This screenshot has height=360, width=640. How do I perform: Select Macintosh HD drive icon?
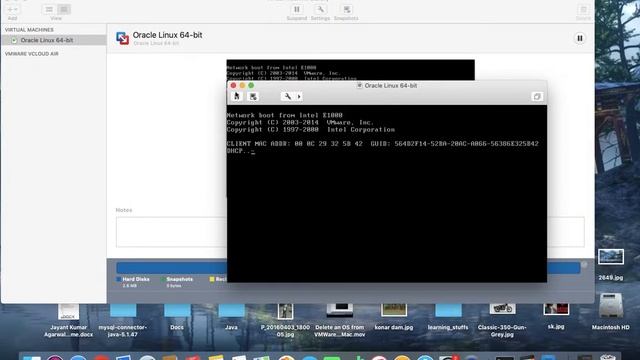point(611,312)
